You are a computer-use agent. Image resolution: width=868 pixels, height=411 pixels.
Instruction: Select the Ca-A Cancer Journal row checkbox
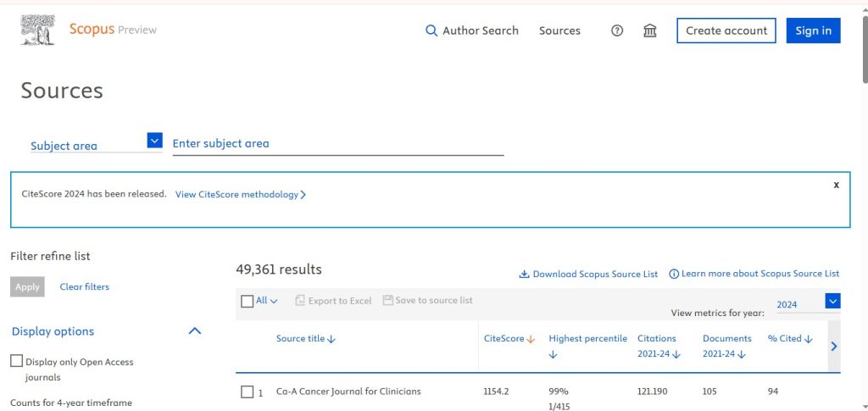pos(247,392)
